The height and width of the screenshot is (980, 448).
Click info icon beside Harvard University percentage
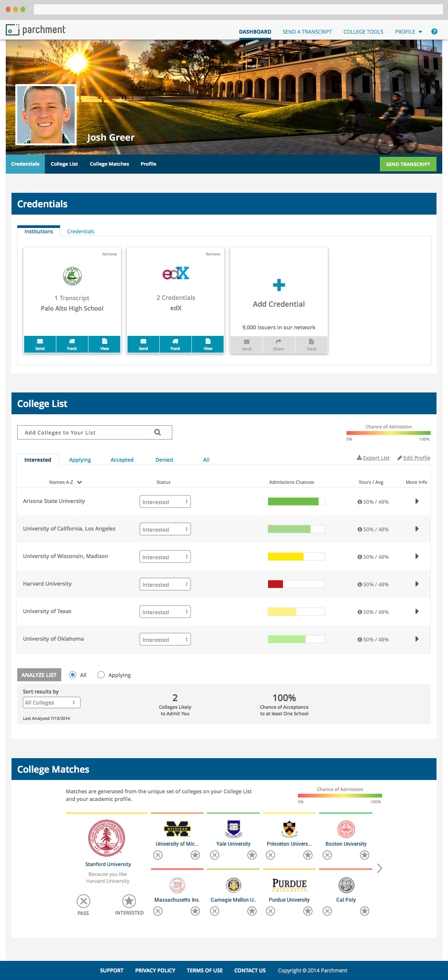[x=360, y=584]
